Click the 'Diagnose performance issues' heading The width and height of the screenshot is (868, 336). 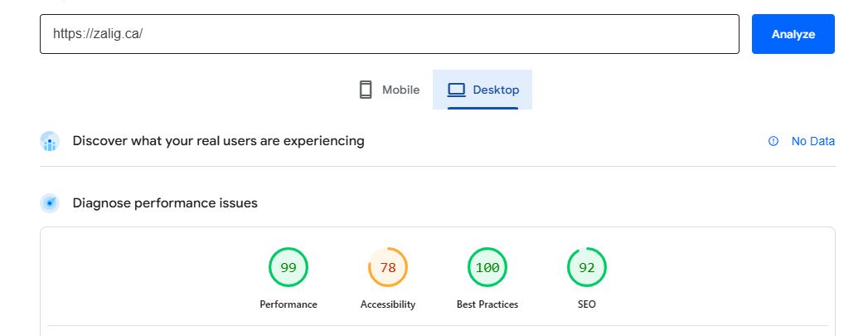coord(165,203)
